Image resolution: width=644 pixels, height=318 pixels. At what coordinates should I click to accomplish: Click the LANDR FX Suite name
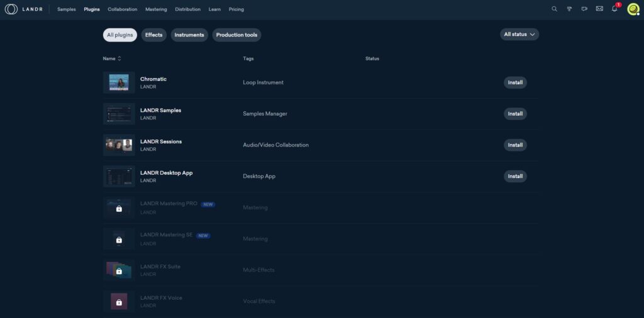(x=160, y=266)
